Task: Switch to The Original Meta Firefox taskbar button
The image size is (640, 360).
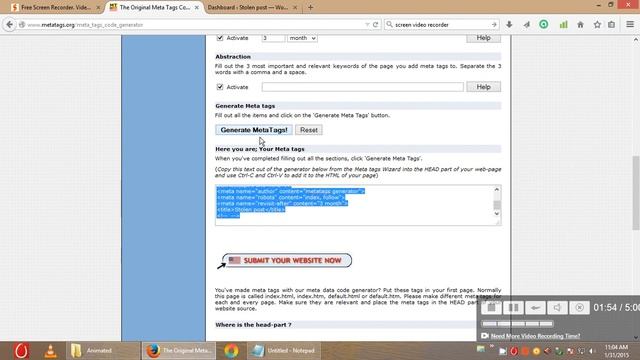Action: (x=179, y=351)
